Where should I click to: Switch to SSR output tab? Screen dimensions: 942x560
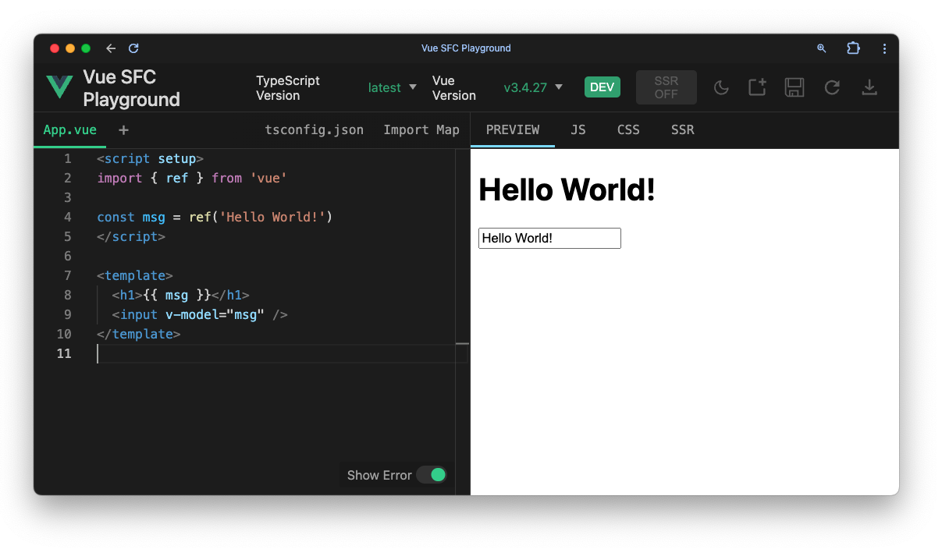click(x=682, y=130)
